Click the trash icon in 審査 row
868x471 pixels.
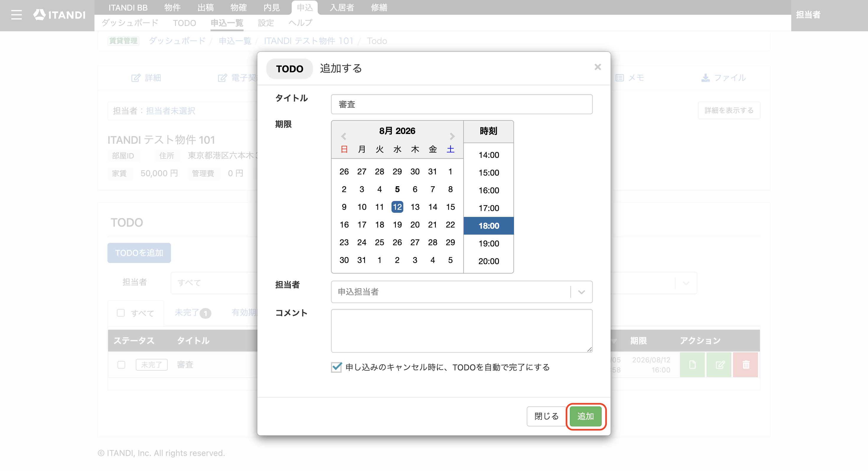tap(745, 364)
